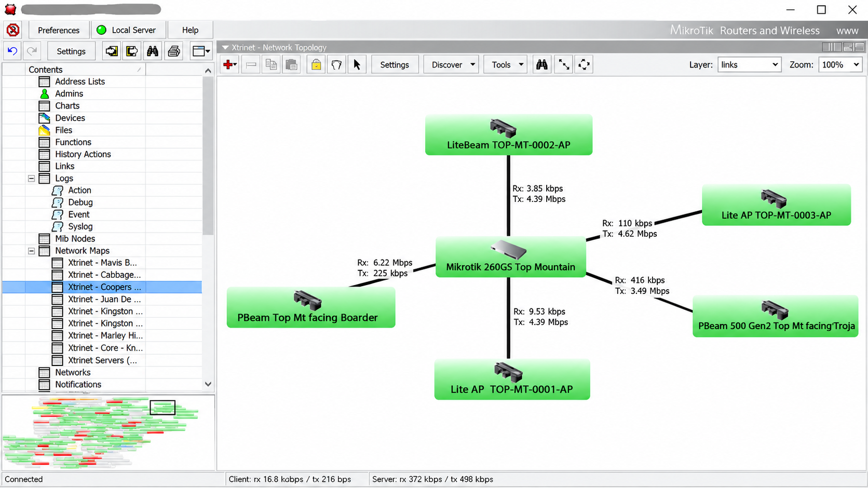Click contents tree scrollbar down arrow
The image size is (868, 488).
point(208,384)
